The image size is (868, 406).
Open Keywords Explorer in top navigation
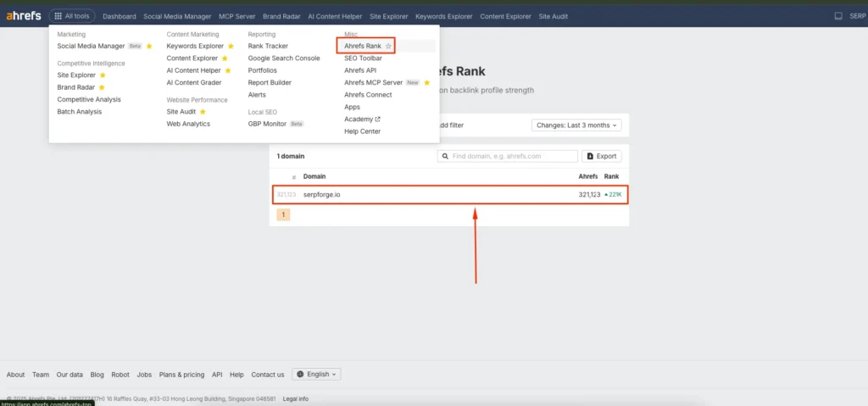(x=444, y=16)
